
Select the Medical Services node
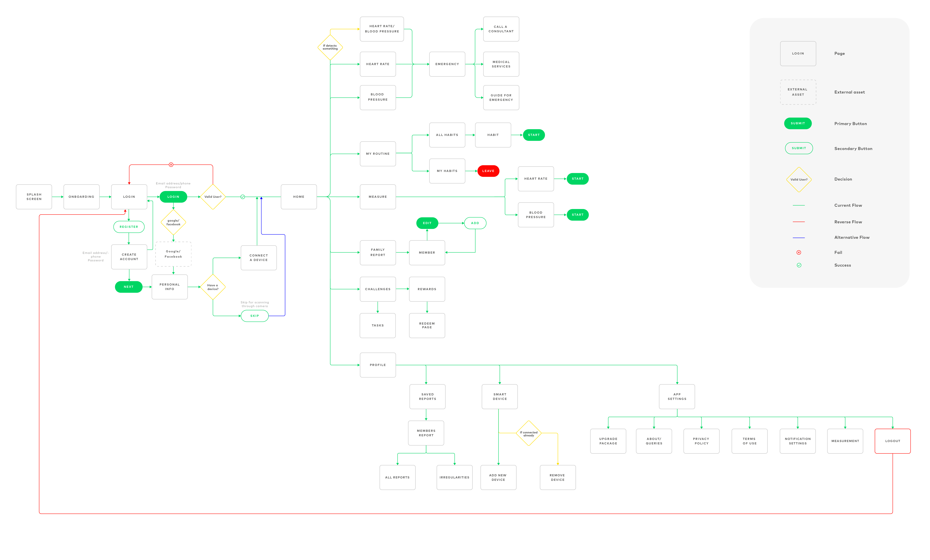click(501, 64)
